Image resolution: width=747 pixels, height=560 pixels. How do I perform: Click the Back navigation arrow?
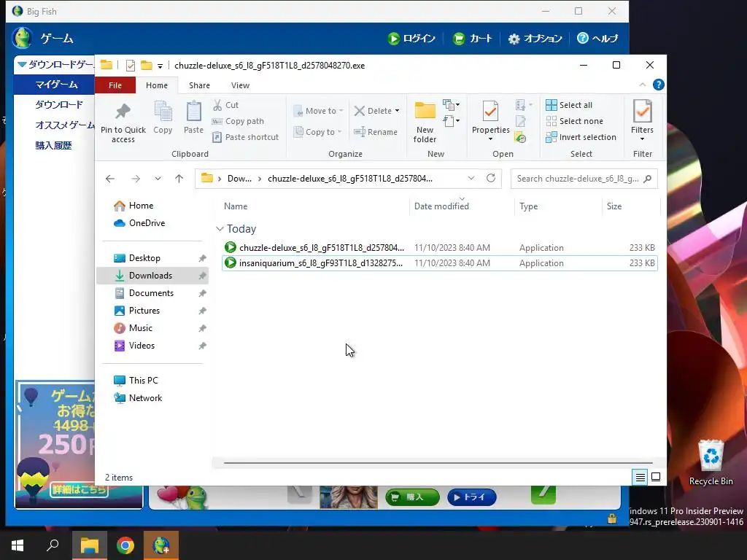click(110, 179)
